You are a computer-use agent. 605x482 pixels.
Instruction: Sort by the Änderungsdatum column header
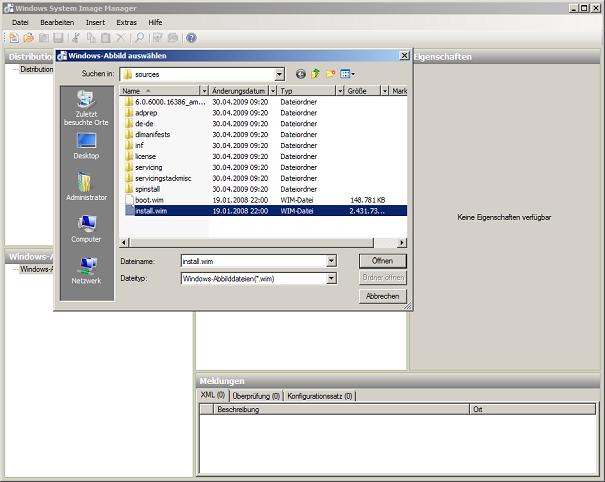point(239,91)
